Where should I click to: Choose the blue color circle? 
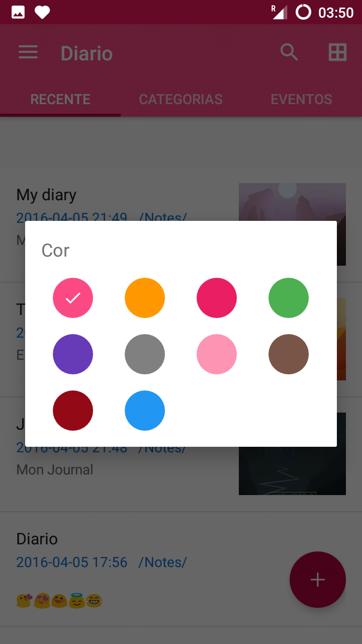[x=145, y=411]
